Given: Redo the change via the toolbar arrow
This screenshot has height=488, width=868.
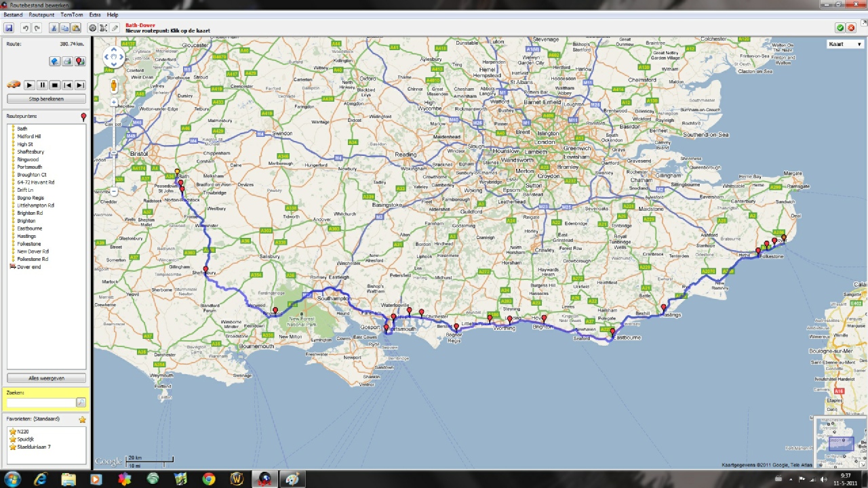Looking at the screenshot, I should pos(37,28).
